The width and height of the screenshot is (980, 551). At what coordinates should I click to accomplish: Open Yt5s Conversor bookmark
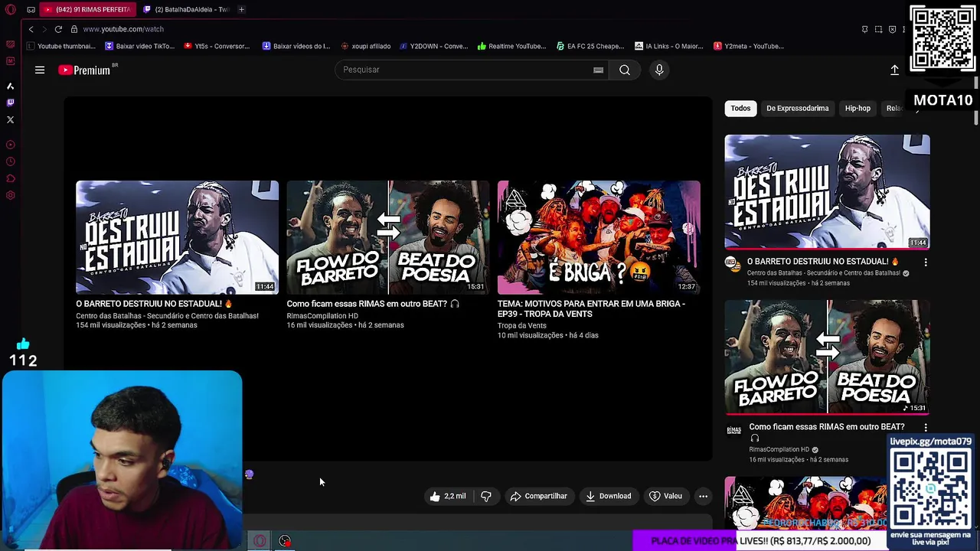[x=217, y=46]
